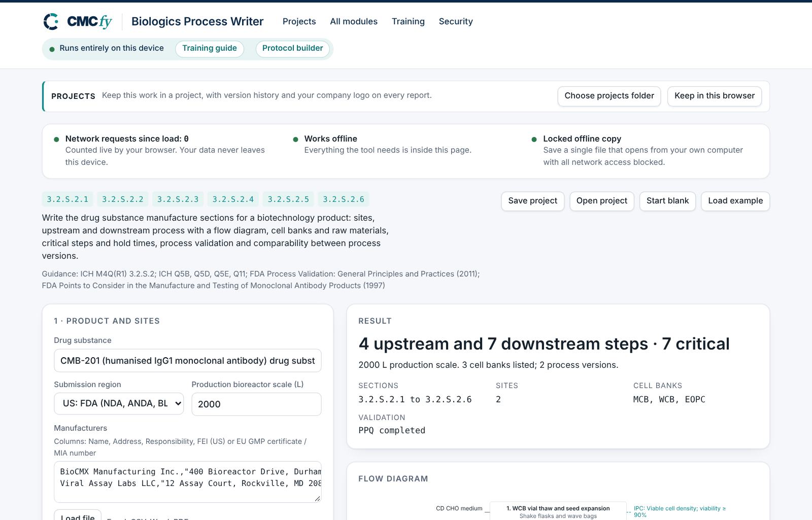Viewport: 812px width, 520px height.
Task: Select the 3.2.S.2.5 section tag
Action: pos(288,199)
